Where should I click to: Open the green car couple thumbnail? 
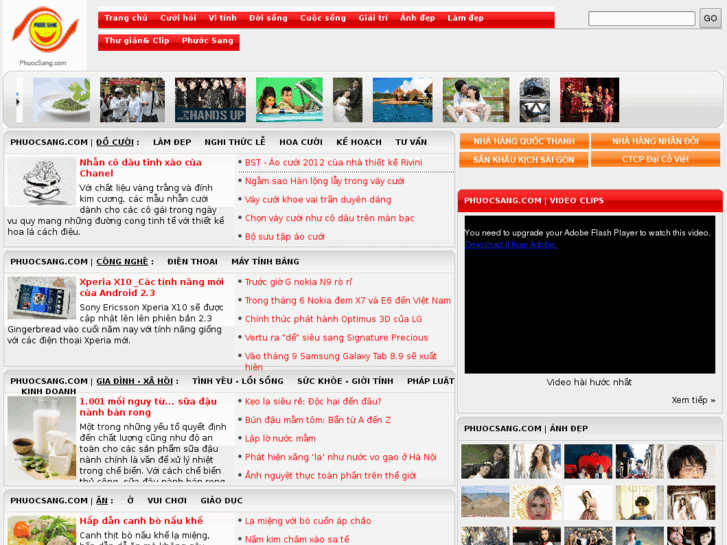click(289, 100)
